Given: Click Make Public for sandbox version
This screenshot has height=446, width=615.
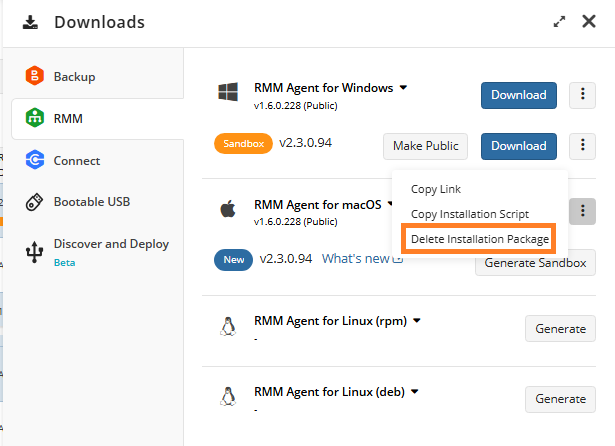Looking at the screenshot, I should coord(426,146).
